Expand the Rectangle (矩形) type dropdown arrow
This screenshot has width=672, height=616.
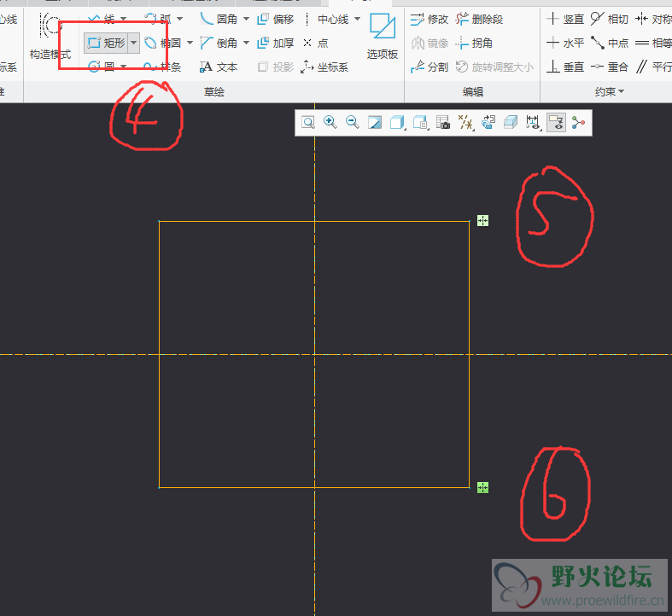[x=134, y=43]
